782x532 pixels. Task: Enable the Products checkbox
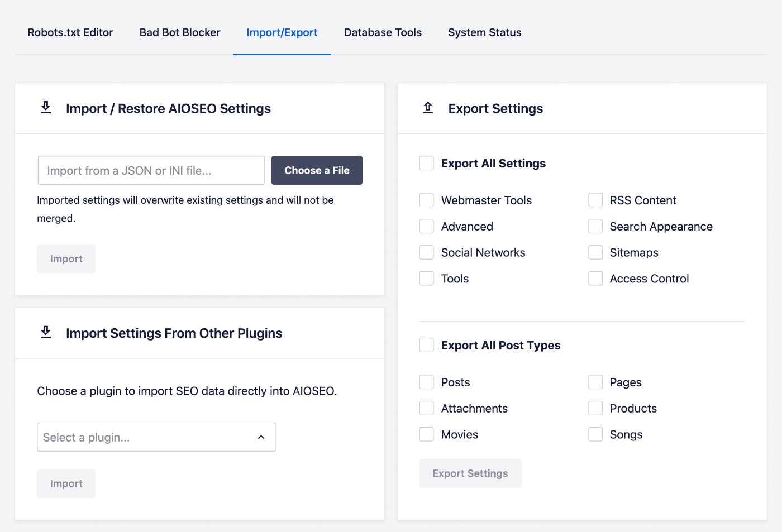[x=595, y=408]
